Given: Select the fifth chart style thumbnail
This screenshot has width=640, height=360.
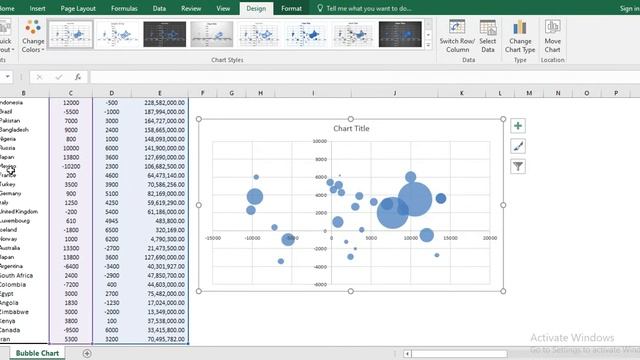Looking at the screenshot, I should click(x=258, y=34).
